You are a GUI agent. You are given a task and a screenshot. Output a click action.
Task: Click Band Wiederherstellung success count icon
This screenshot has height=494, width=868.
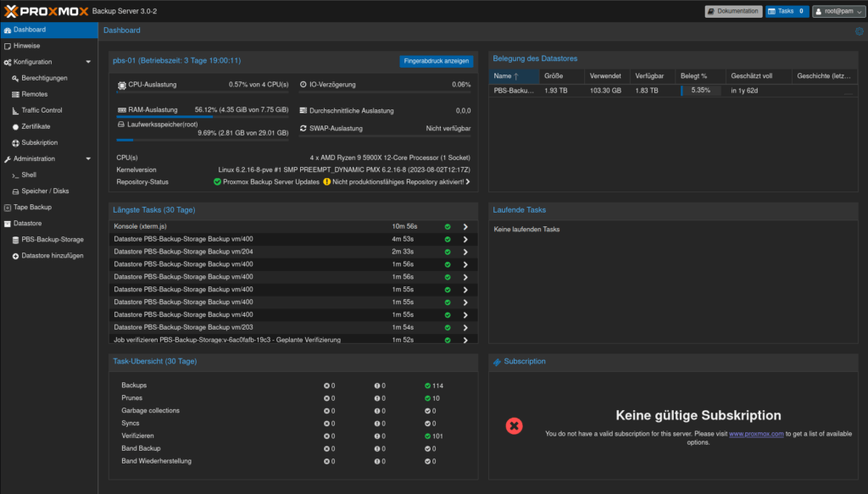pos(427,461)
